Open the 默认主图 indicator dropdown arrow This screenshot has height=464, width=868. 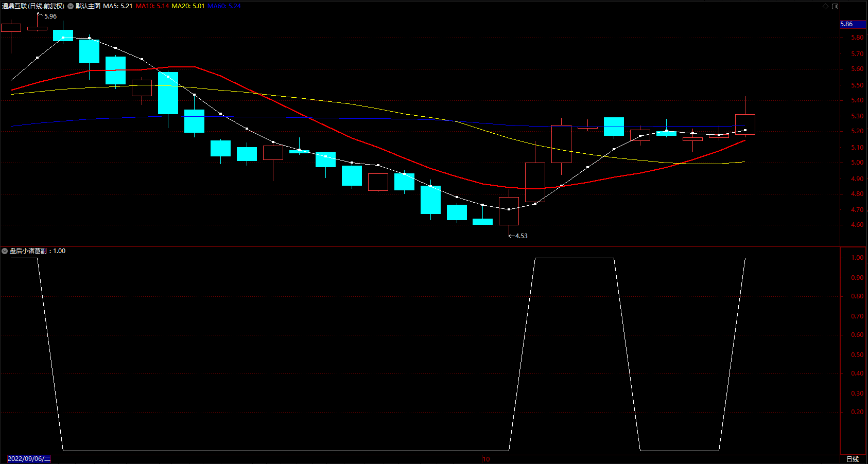[71, 6]
